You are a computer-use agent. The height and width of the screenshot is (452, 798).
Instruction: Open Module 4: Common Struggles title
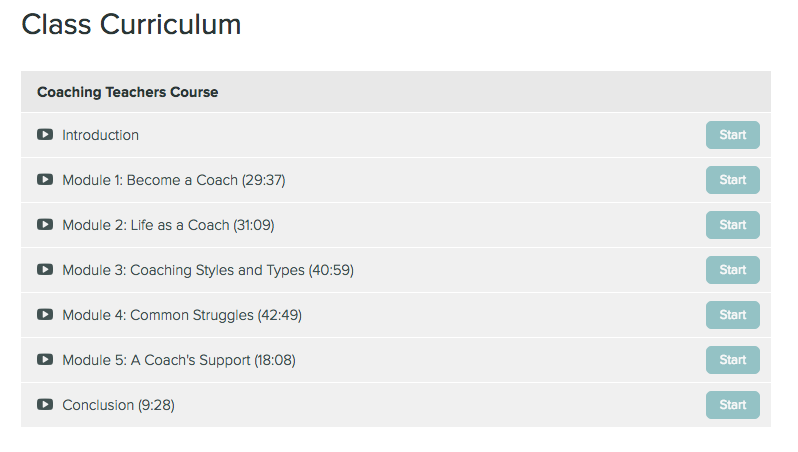click(x=182, y=315)
